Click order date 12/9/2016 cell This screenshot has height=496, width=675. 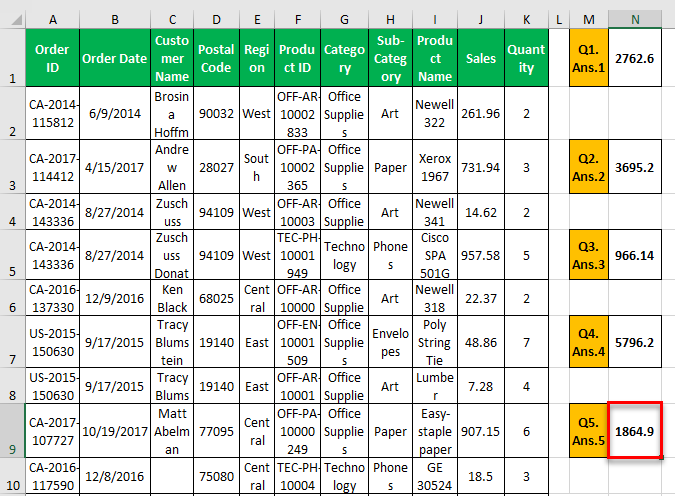point(115,298)
